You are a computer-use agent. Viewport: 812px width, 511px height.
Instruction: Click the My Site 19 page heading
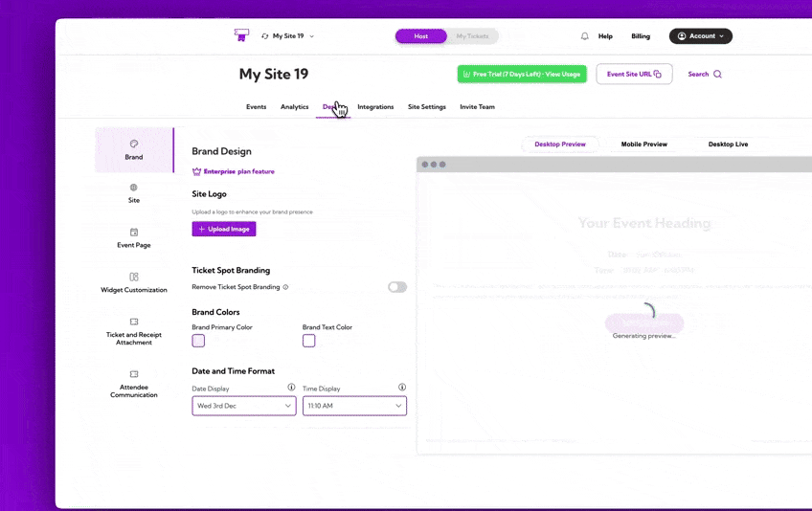[x=274, y=74]
